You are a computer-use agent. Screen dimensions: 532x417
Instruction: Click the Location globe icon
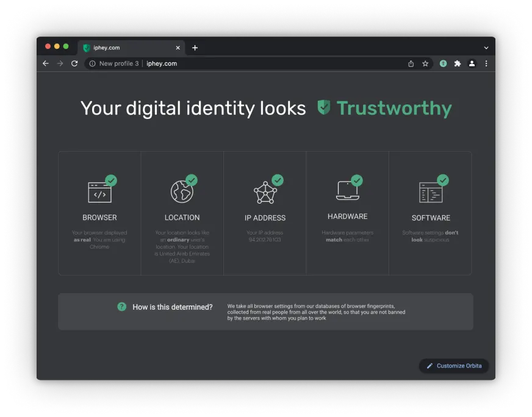coord(182,191)
